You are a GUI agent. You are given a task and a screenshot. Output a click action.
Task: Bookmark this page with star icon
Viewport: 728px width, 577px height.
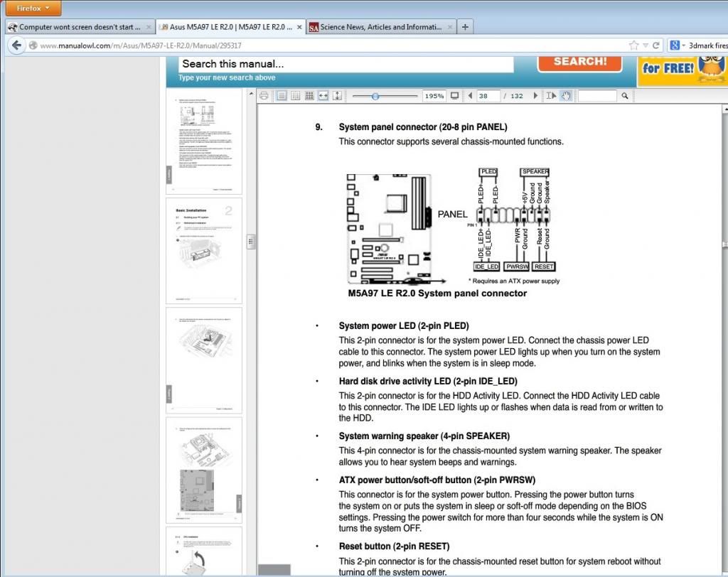point(633,45)
